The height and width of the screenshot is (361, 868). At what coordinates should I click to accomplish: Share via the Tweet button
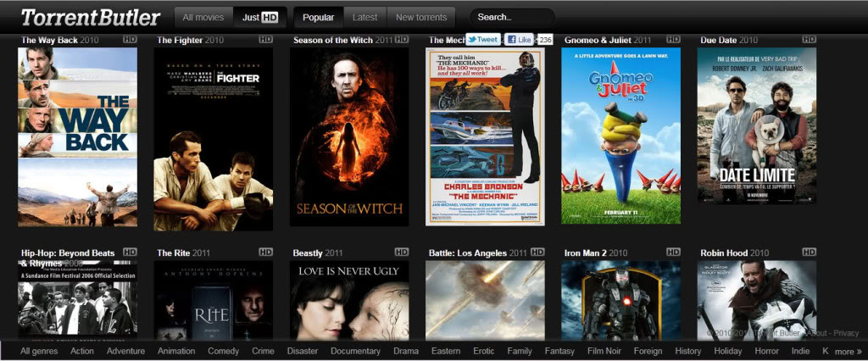point(482,39)
